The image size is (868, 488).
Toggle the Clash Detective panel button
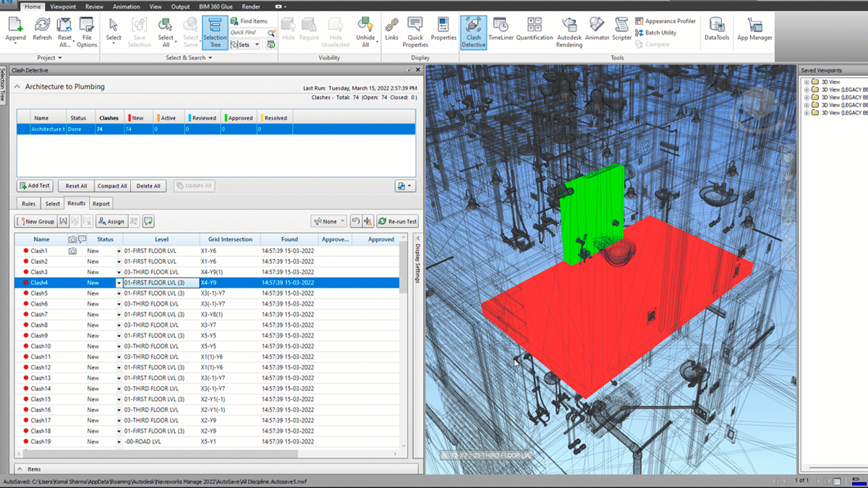pyautogui.click(x=473, y=32)
